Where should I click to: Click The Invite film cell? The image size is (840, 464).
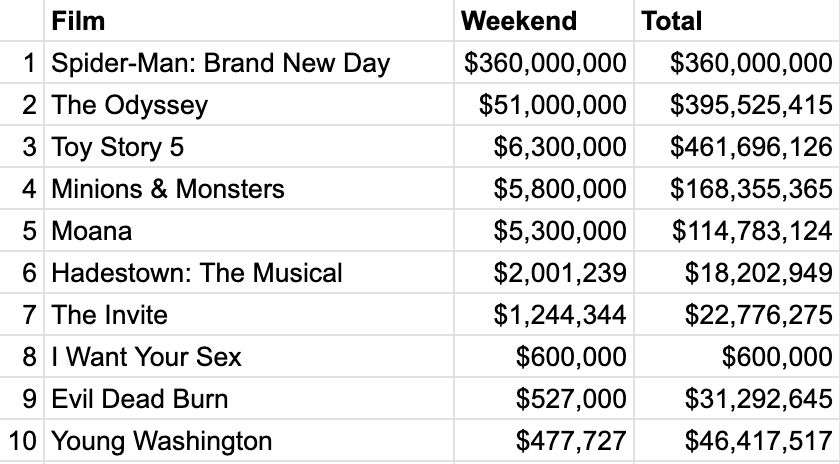[249, 315]
